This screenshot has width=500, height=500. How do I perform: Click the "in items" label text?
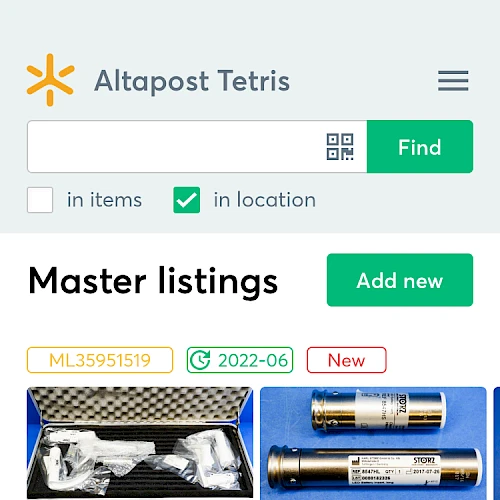[x=104, y=200]
